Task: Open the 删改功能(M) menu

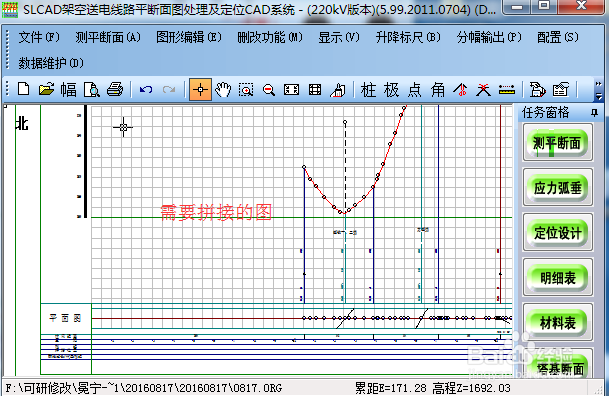Action: 270,37
